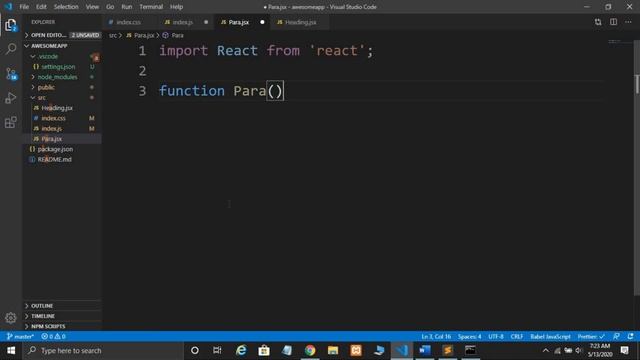Open File Explorer from taskbar

click(x=333, y=350)
